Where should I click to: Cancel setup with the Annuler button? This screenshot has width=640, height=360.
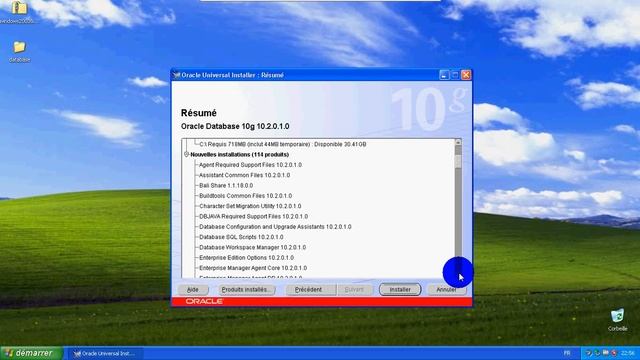pos(446,289)
